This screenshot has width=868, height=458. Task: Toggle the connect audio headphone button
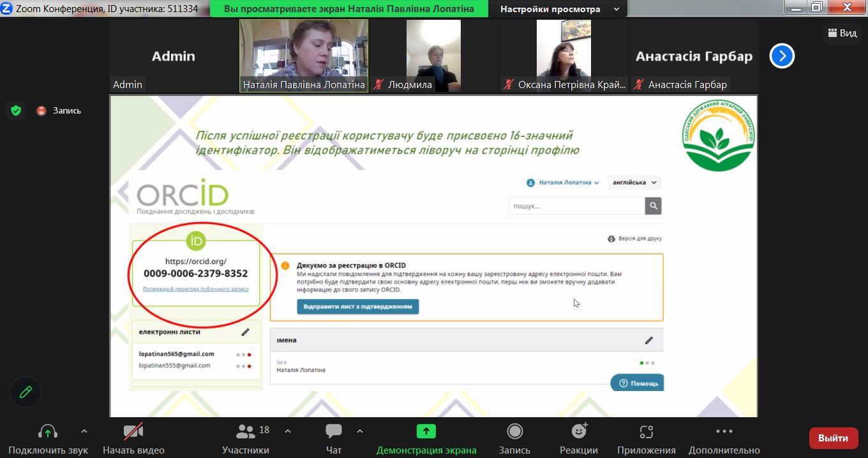pos(48,432)
